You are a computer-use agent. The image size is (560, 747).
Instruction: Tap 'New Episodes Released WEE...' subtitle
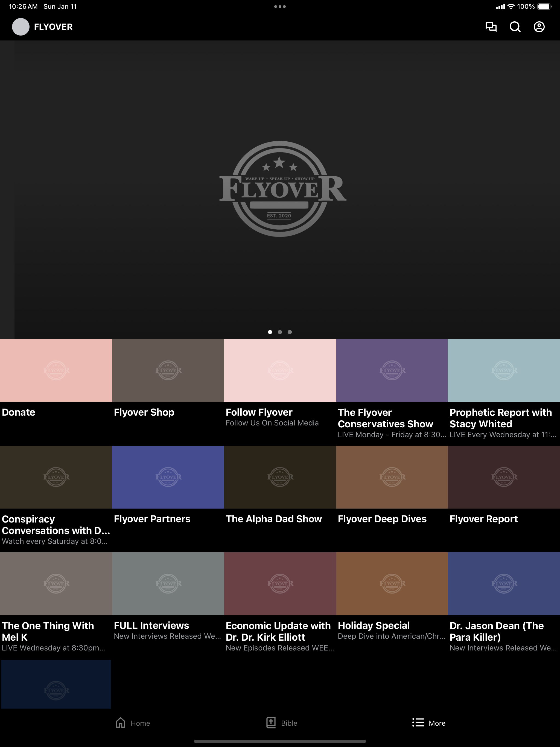(x=280, y=648)
